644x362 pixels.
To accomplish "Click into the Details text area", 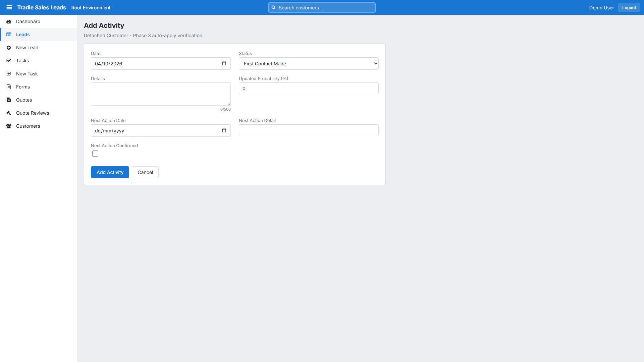I will [x=161, y=94].
